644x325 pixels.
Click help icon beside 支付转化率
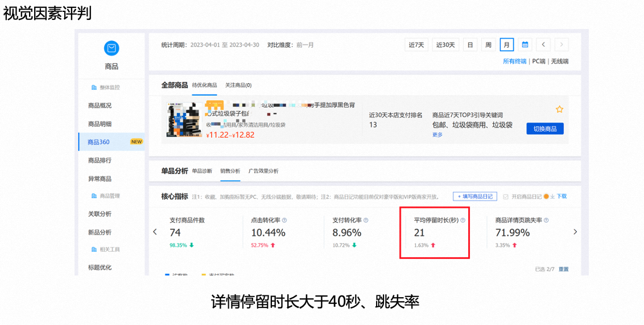pos(366,220)
